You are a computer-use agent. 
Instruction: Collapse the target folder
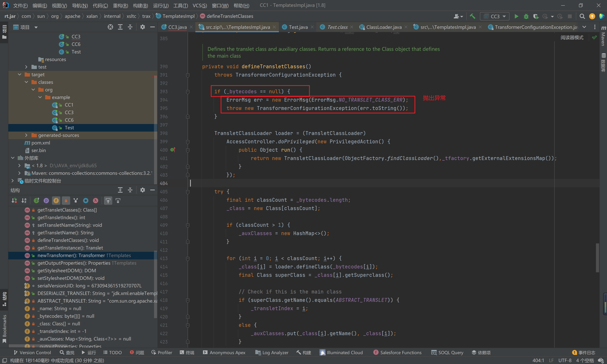[20, 75]
